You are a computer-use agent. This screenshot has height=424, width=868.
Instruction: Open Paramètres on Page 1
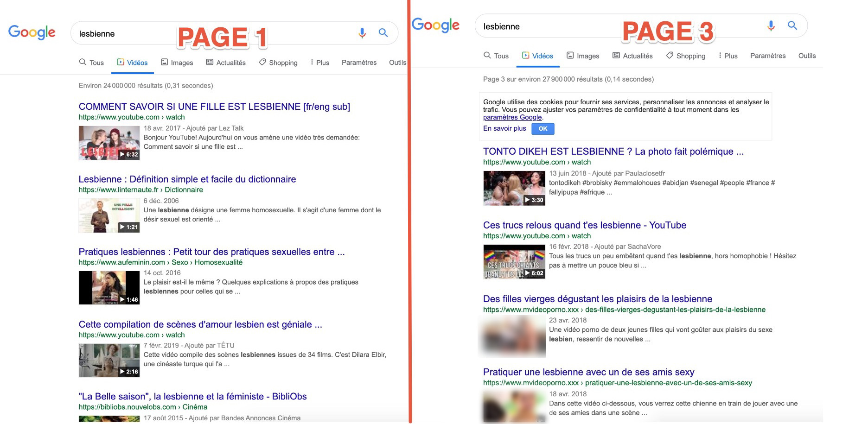359,63
